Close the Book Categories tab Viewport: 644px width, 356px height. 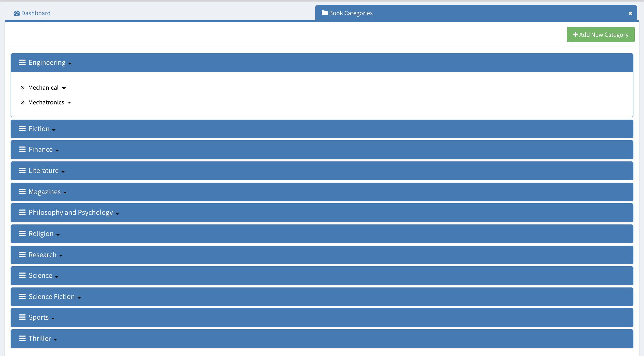click(x=630, y=14)
